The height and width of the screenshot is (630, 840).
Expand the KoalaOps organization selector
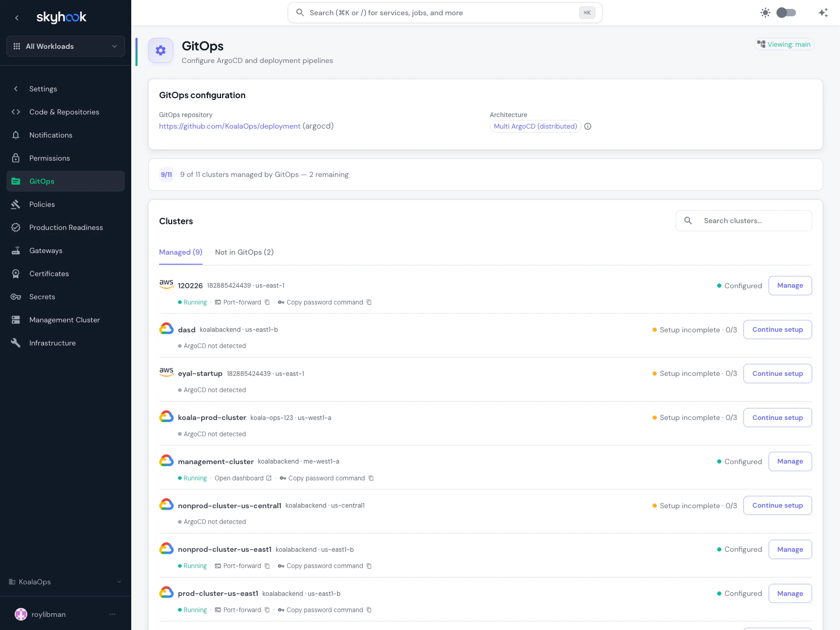[66, 582]
